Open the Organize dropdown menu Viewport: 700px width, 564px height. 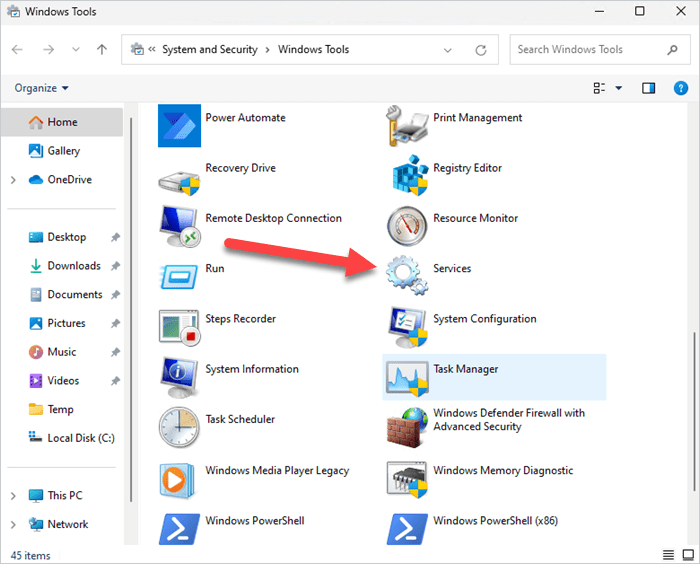point(42,88)
